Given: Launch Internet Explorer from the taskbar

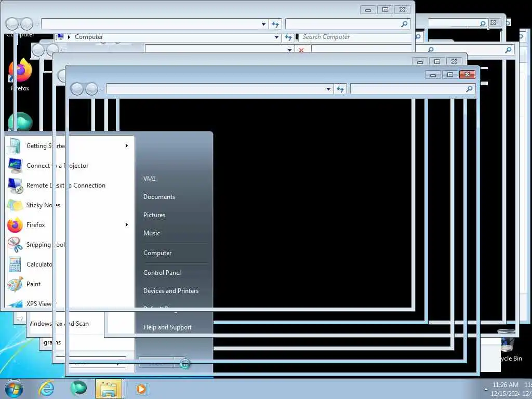Looking at the screenshot, I should pyautogui.click(x=46, y=389).
